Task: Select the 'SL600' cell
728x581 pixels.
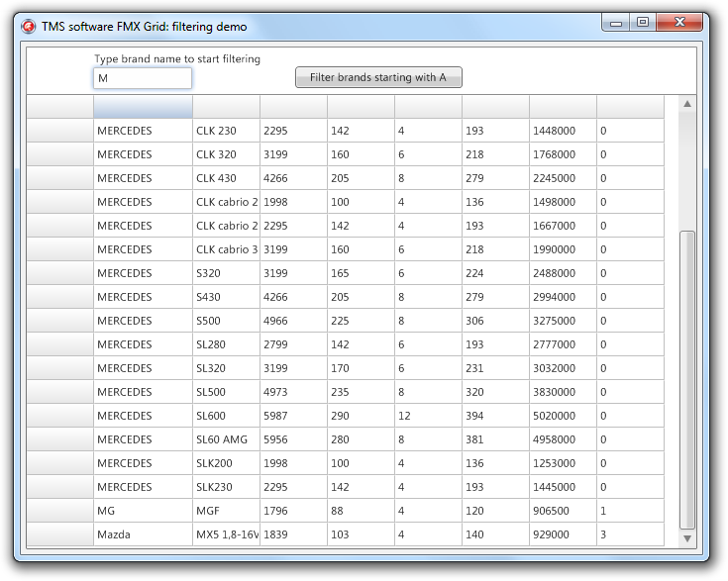Action: coord(226,416)
